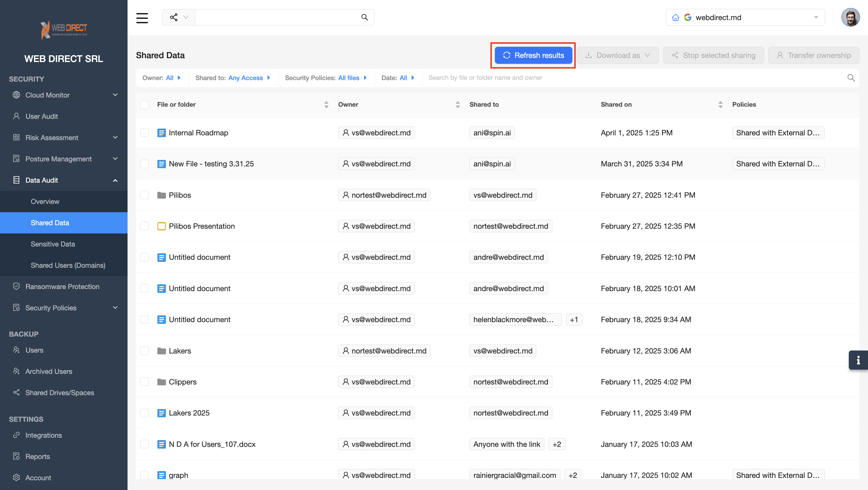Click the +2 badge for N D A row
This screenshot has height=490, width=868.
(x=557, y=444)
